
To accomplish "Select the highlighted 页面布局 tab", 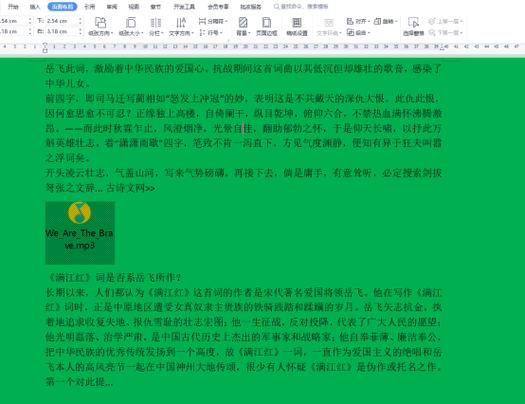I will [62, 6].
